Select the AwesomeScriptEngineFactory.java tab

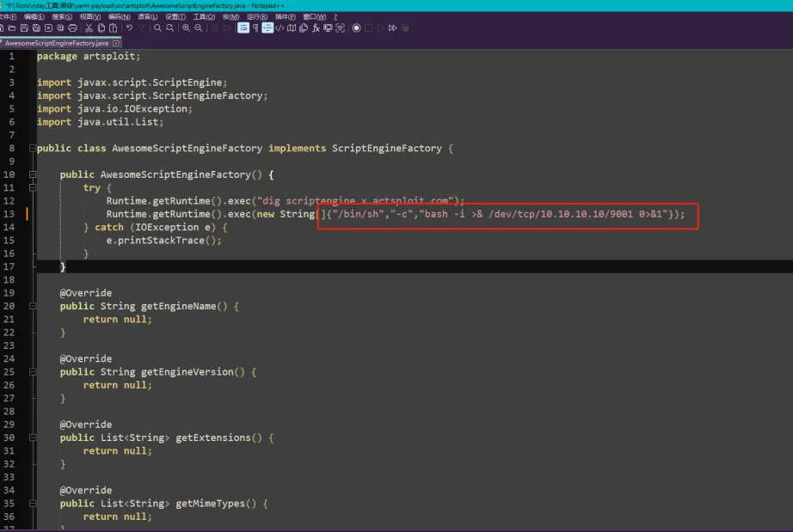(x=56, y=44)
